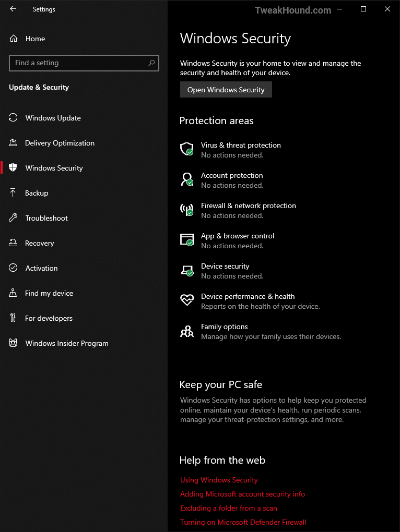Open Activation settings
The width and height of the screenshot is (400, 532).
click(x=41, y=268)
